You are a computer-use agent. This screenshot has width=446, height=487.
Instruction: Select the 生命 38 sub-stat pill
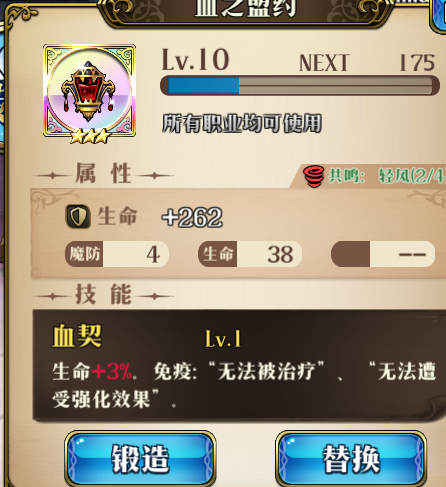(x=250, y=254)
